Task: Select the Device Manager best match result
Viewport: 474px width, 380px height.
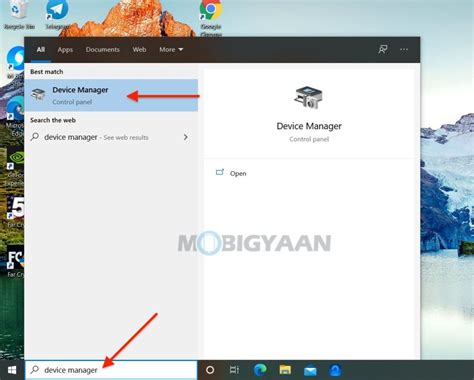Action: click(x=111, y=95)
